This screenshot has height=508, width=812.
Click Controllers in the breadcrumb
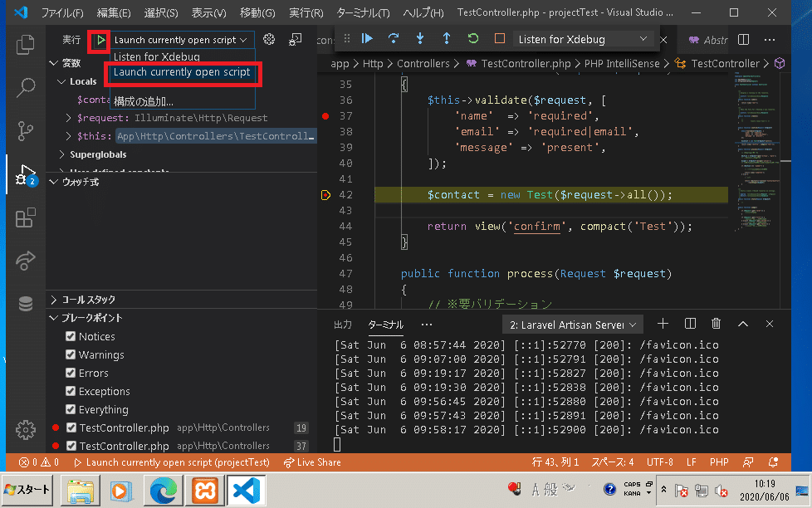click(x=423, y=64)
